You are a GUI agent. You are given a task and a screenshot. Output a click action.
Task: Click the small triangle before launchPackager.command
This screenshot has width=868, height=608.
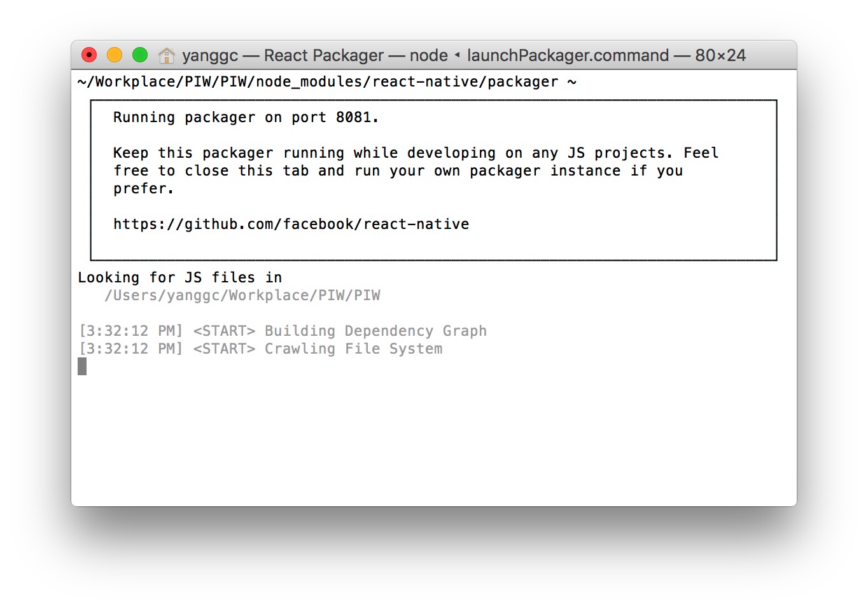pos(457,55)
